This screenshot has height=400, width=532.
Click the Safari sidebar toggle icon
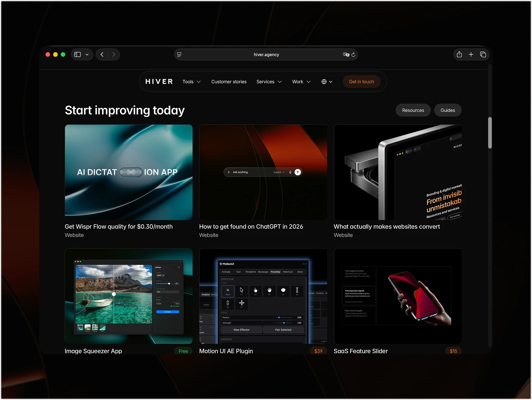[x=77, y=55]
